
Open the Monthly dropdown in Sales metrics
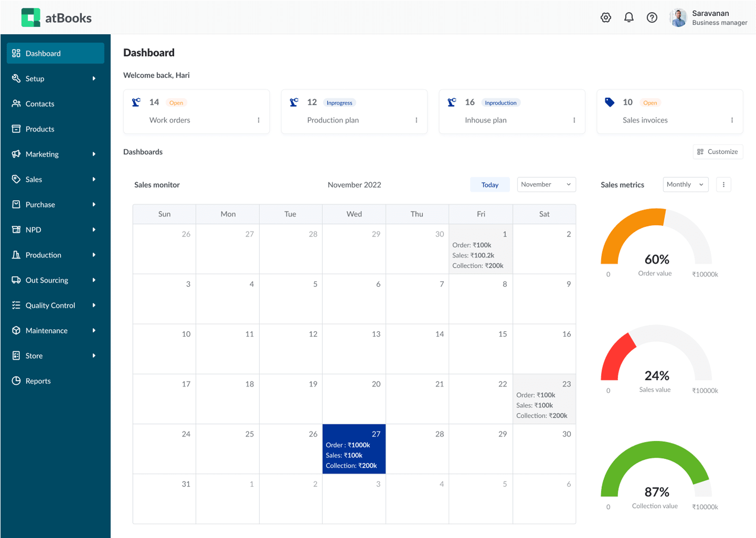point(685,184)
